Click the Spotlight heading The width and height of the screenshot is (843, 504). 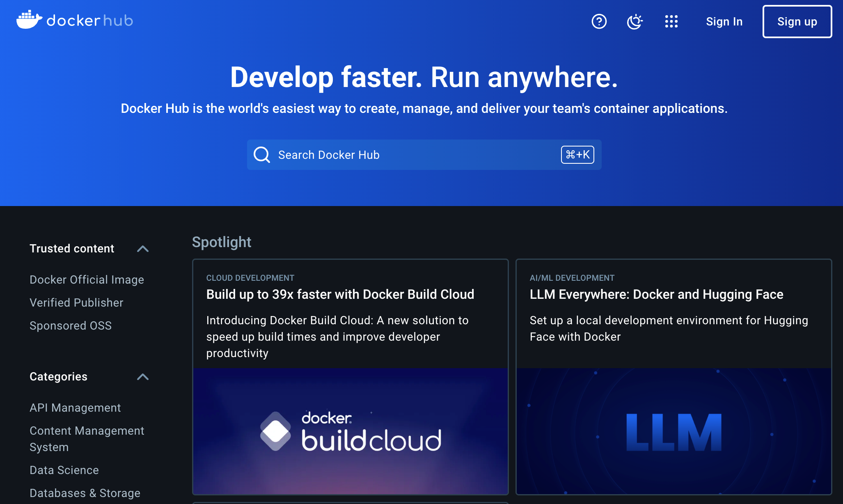[x=222, y=242]
